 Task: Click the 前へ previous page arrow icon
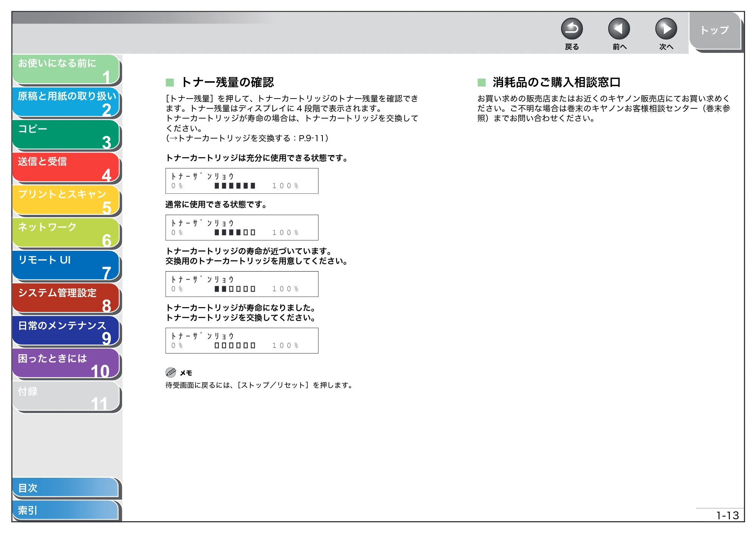pyautogui.click(x=619, y=29)
